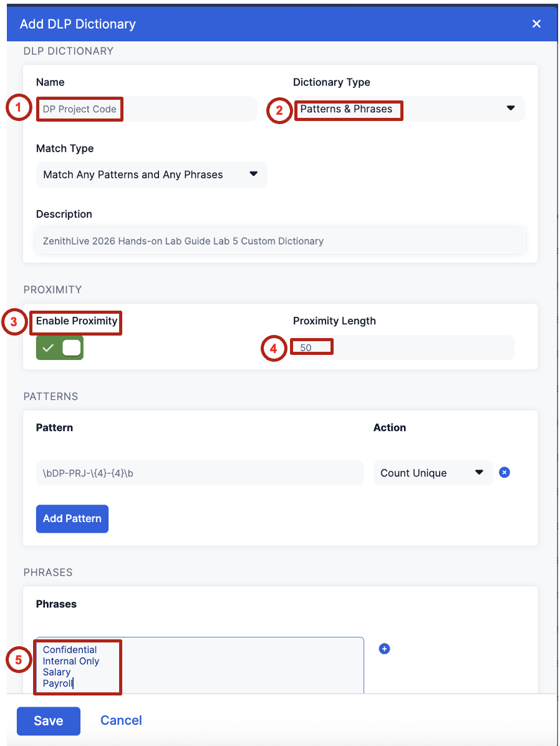560x746 pixels.
Task: Remove the DP-PRJ pattern row
Action: (504, 472)
